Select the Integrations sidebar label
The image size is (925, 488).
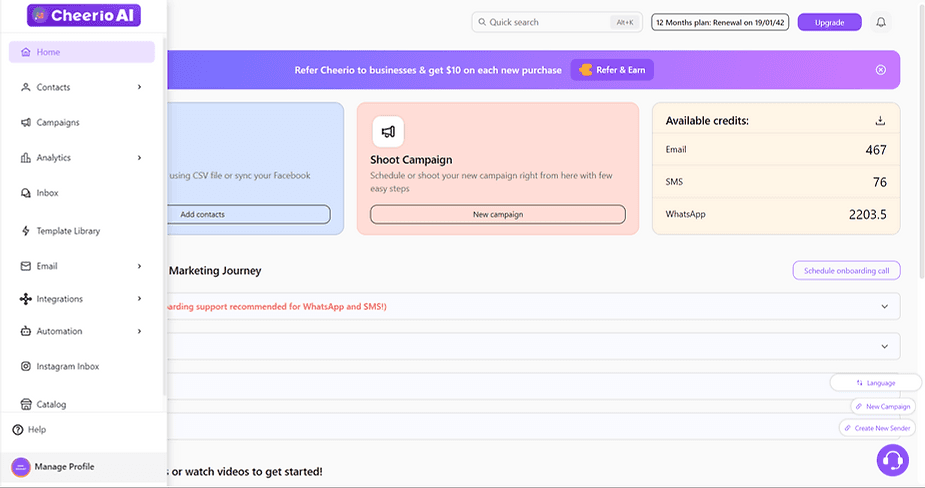(60, 299)
